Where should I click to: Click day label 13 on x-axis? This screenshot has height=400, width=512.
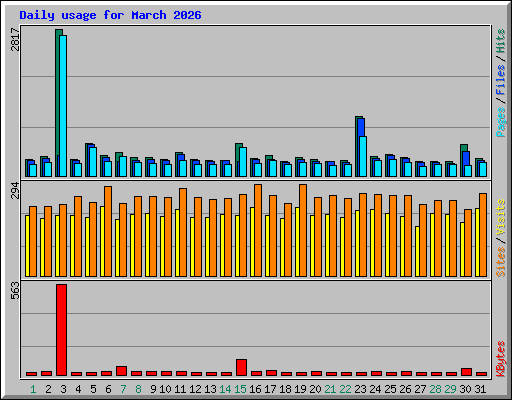[x=210, y=389]
